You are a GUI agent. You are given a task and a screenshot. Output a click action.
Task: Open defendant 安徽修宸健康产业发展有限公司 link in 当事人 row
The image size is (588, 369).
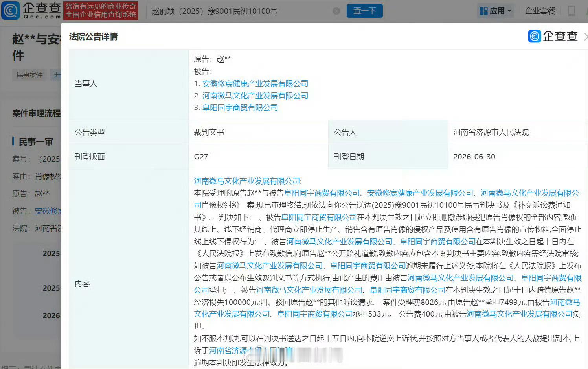(x=255, y=83)
